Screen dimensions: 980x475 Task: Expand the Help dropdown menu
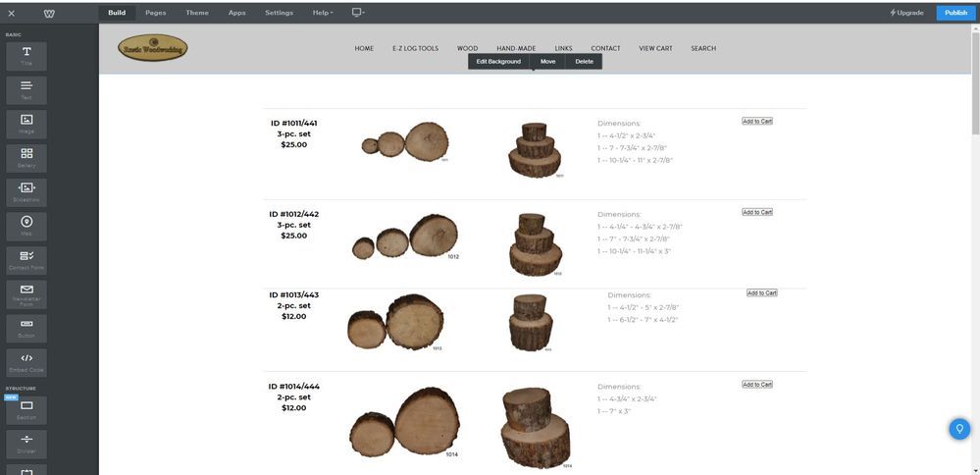(323, 13)
